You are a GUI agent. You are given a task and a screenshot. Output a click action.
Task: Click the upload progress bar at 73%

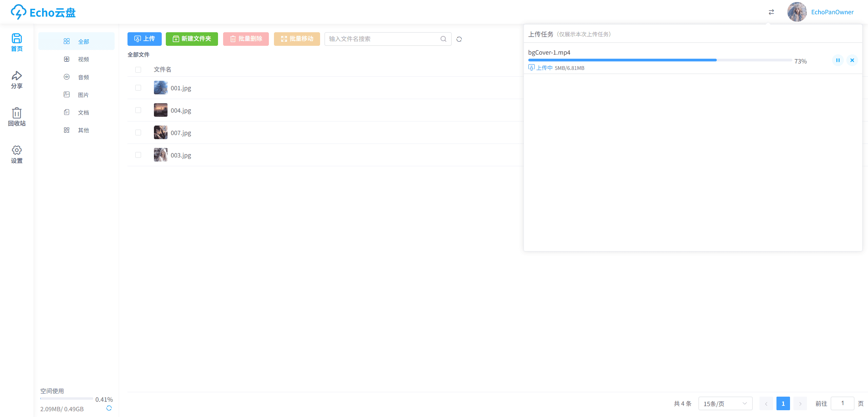click(x=661, y=60)
